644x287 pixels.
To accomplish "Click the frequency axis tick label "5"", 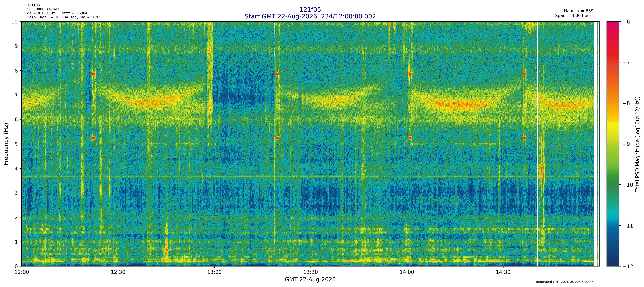I will pos(16,144).
